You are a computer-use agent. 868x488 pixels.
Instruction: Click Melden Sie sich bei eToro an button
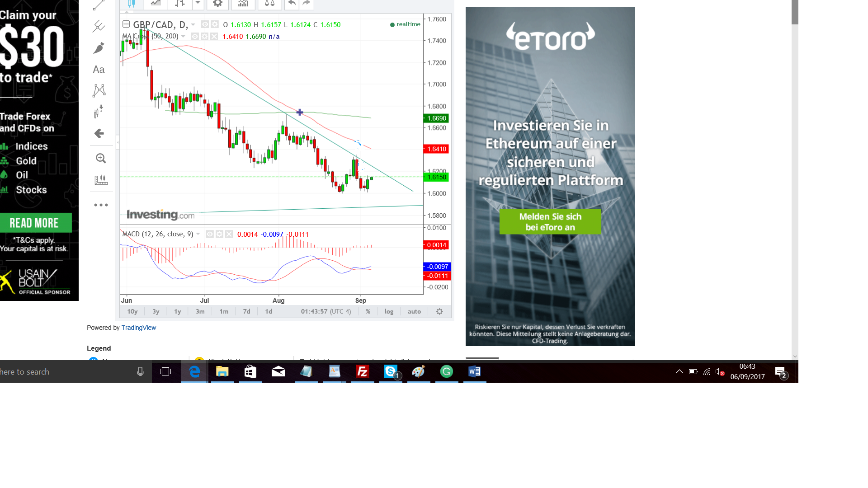click(x=550, y=222)
